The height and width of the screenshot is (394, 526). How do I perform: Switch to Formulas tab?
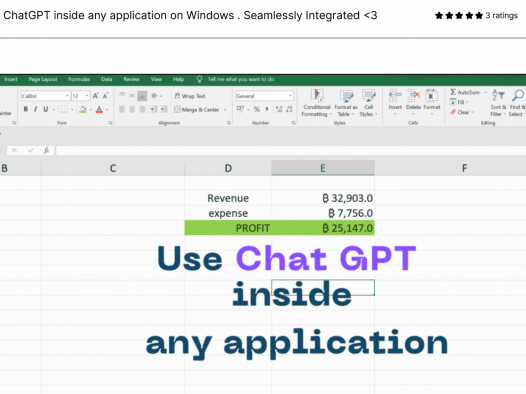tap(79, 79)
